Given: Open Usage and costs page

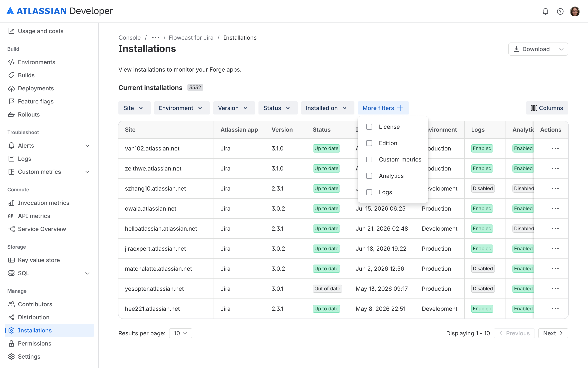Looking at the screenshot, I should pos(49,31).
